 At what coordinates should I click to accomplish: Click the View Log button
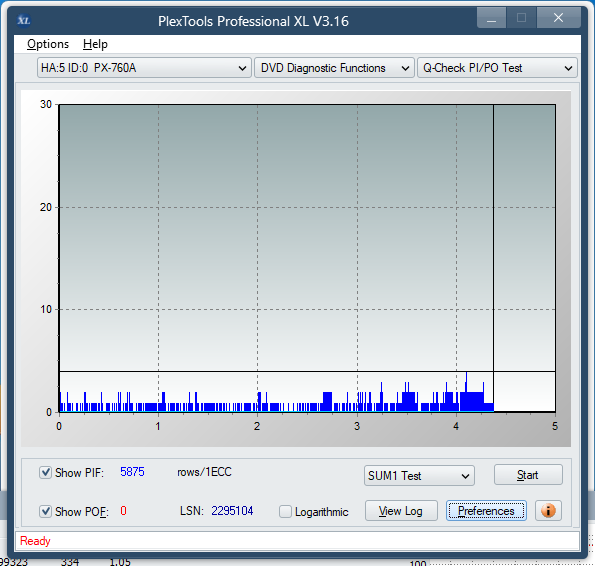pos(401,511)
